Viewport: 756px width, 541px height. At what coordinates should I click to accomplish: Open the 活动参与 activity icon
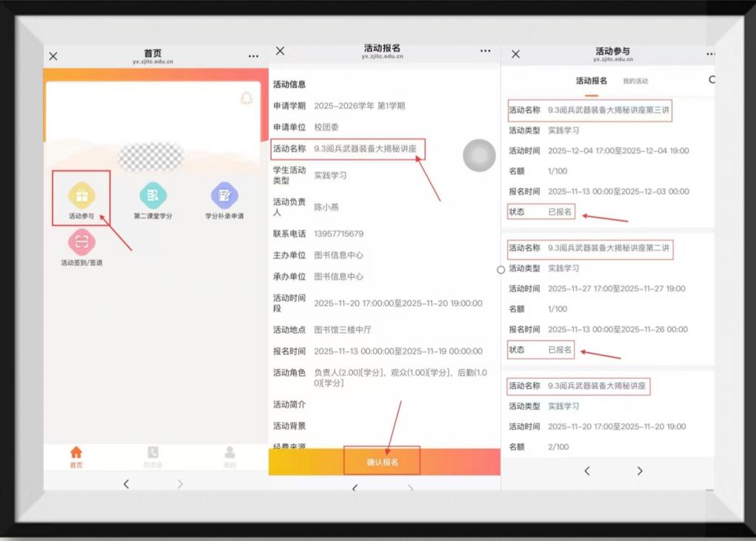(81, 196)
